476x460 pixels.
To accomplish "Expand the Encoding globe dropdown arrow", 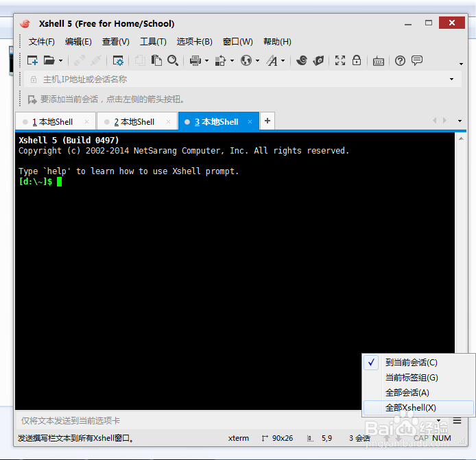I will click(x=257, y=61).
